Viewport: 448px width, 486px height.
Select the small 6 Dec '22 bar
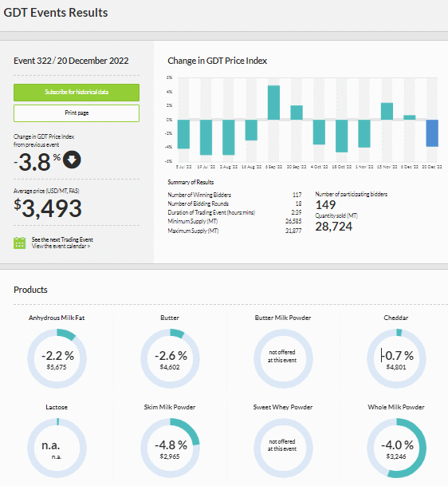409,117
